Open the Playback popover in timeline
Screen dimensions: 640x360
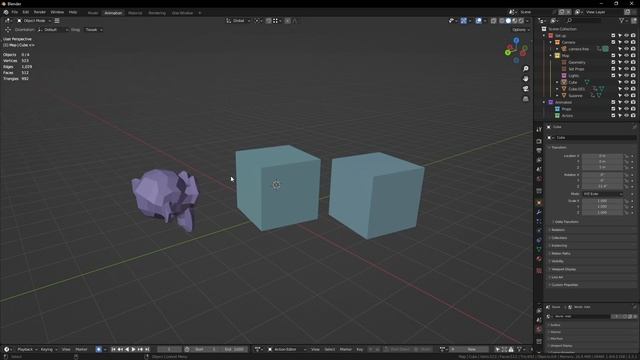pos(27,349)
